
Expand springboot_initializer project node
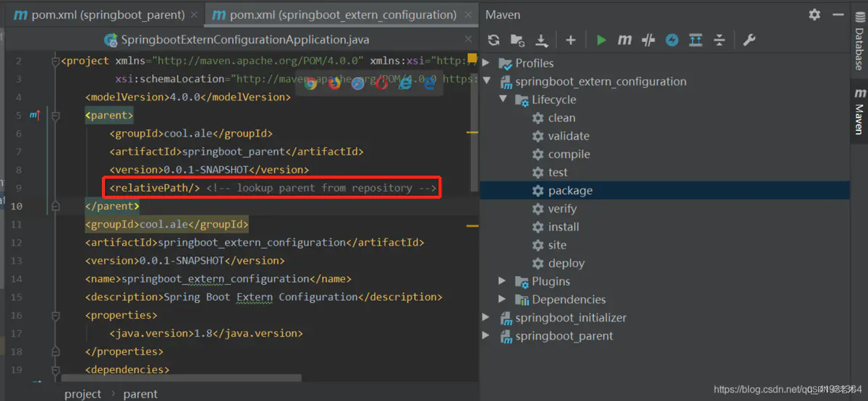point(486,317)
